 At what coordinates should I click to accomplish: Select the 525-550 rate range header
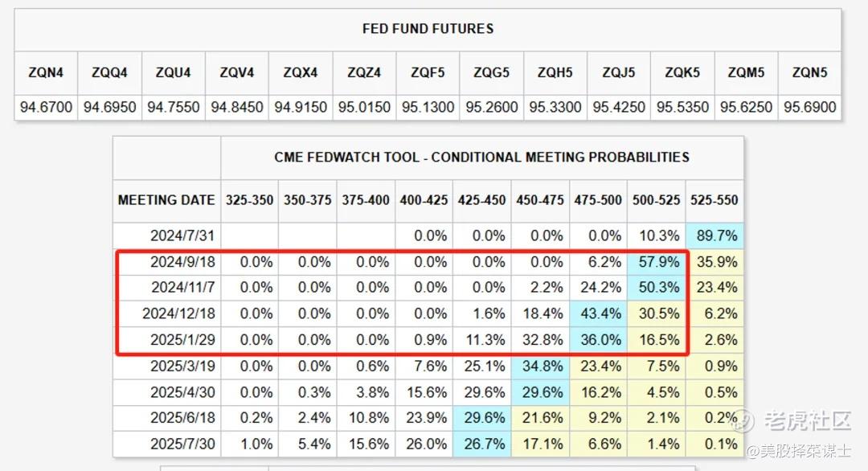pos(714,200)
